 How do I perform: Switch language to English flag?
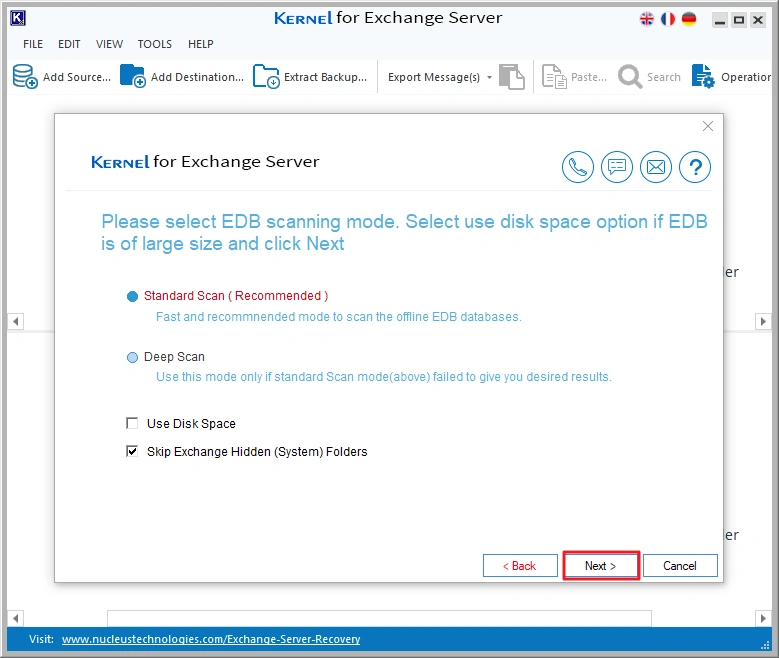647,19
